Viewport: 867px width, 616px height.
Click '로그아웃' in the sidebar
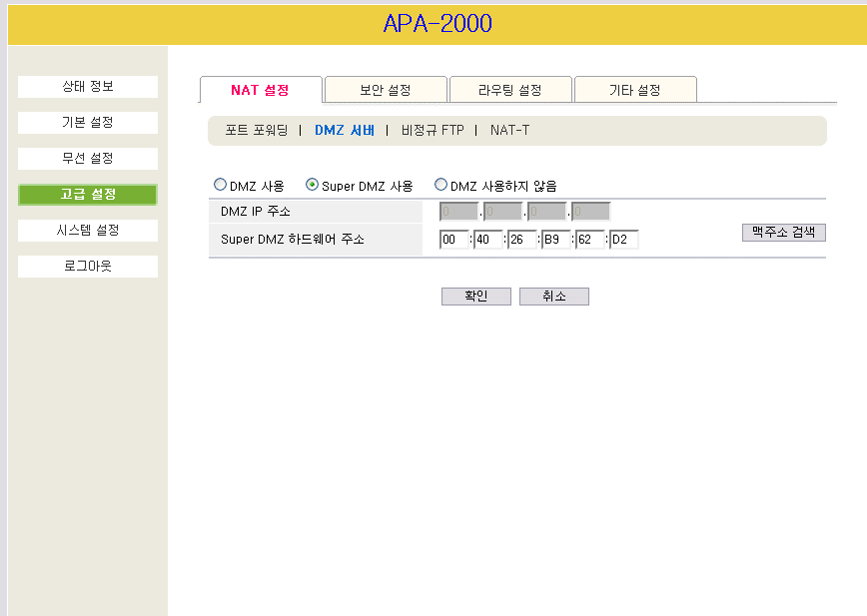click(88, 267)
